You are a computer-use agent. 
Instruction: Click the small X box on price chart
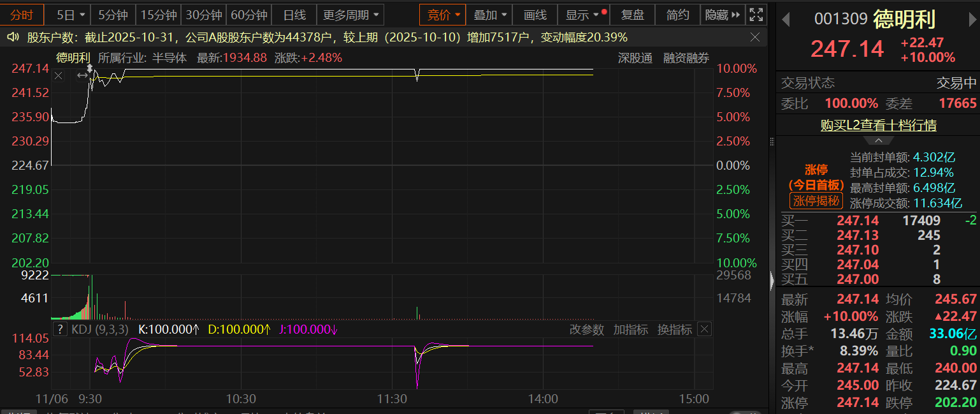[58, 76]
